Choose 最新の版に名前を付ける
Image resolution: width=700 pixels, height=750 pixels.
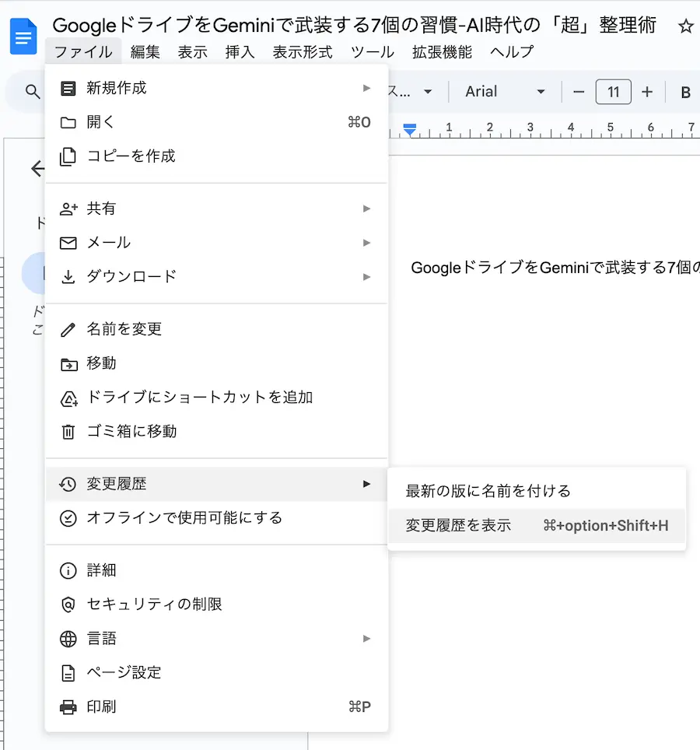tap(488, 490)
